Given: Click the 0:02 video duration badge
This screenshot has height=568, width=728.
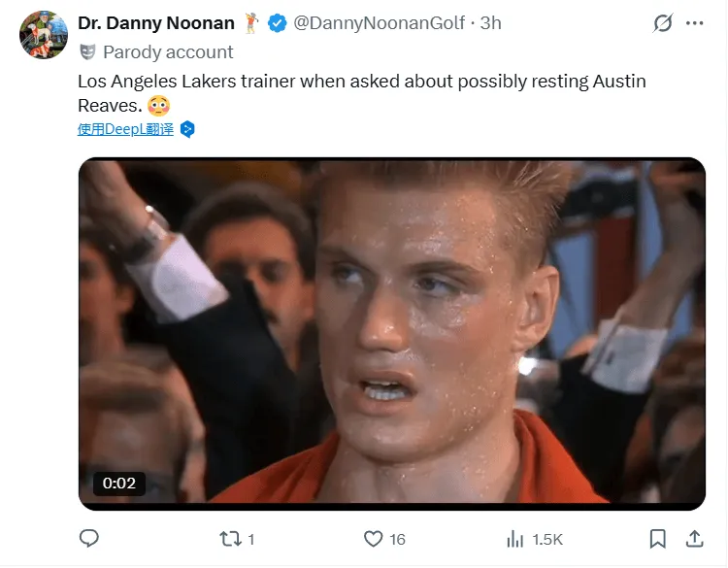Looking at the screenshot, I should click(x=120, y=483).
